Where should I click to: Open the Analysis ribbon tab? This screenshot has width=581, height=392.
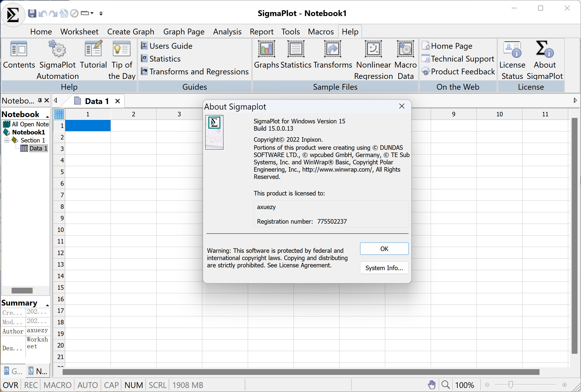227,32
